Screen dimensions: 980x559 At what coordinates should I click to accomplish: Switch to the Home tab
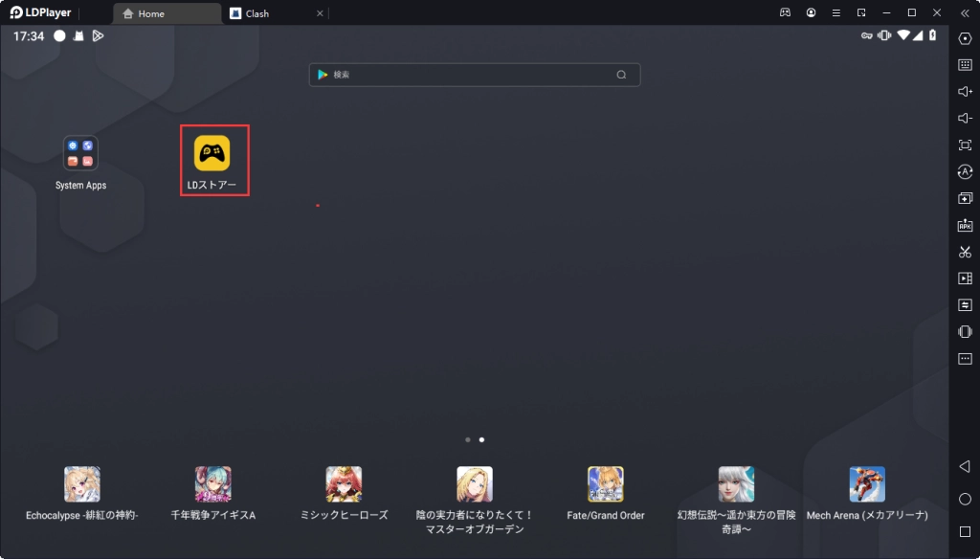[167, 13]
